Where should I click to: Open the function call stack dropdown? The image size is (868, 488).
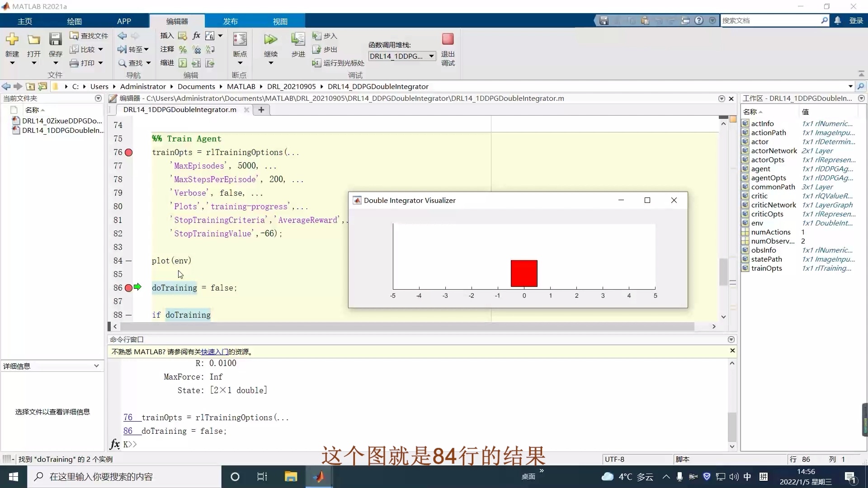pos(431,56)
